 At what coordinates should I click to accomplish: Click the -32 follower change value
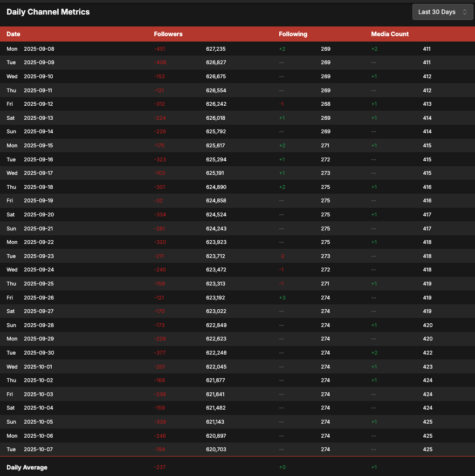click(x=158, y=200)
